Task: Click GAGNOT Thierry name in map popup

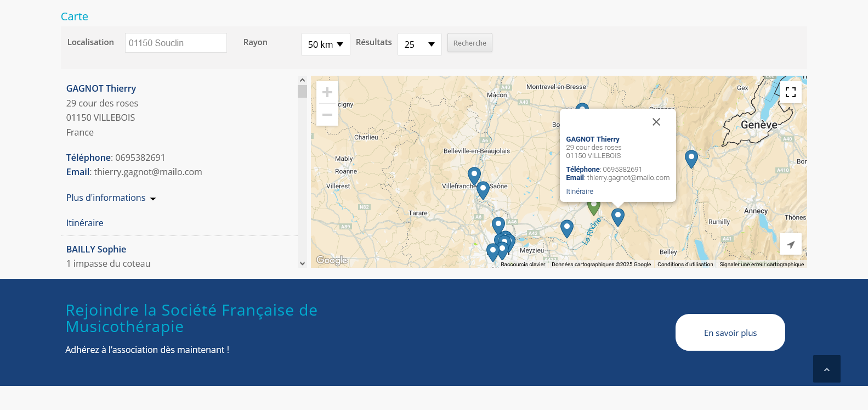Action: coord(593,139)
